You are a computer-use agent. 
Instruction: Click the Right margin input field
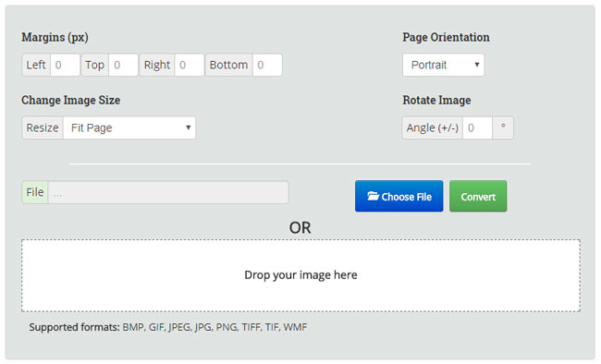tap(190, 65)
